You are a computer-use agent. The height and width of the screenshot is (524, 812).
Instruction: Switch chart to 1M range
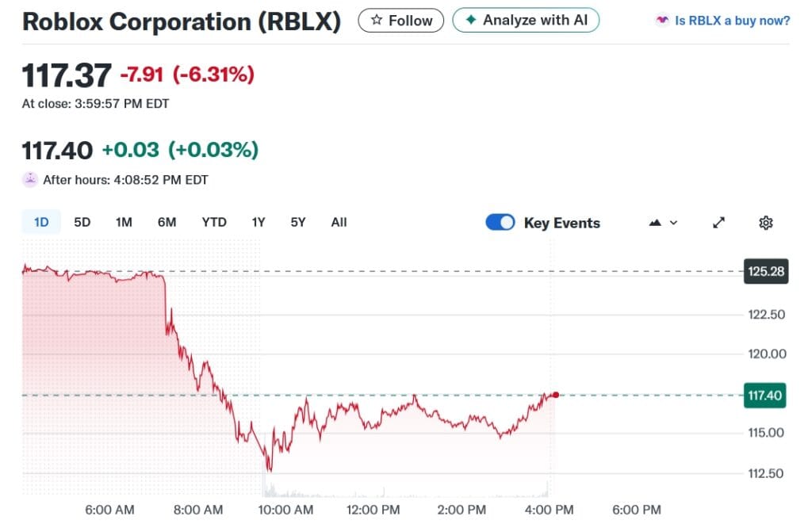tap(124, 222)
